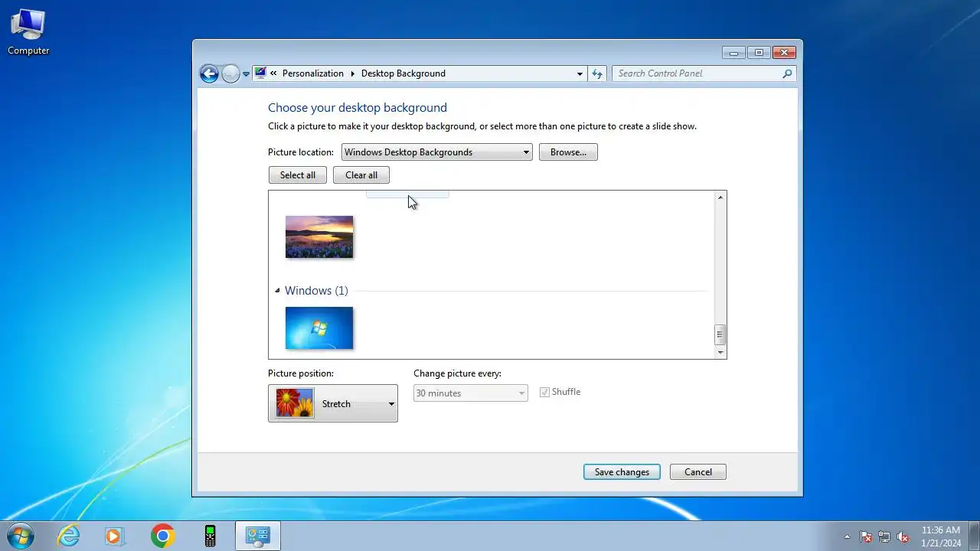Viewport: 980px width, 551px height.
Task: Select the Windows logo wallpaper thumbnail
Action: pos(319,328)
